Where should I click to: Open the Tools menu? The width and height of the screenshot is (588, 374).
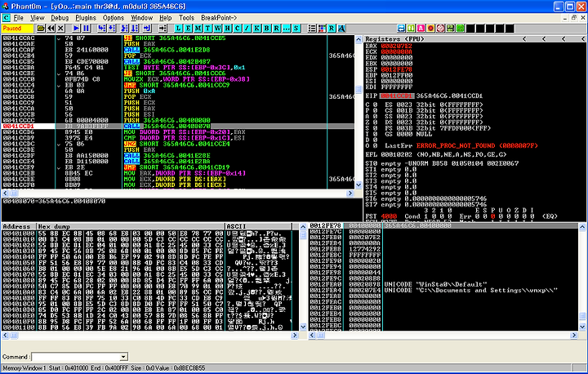(186, 18)
